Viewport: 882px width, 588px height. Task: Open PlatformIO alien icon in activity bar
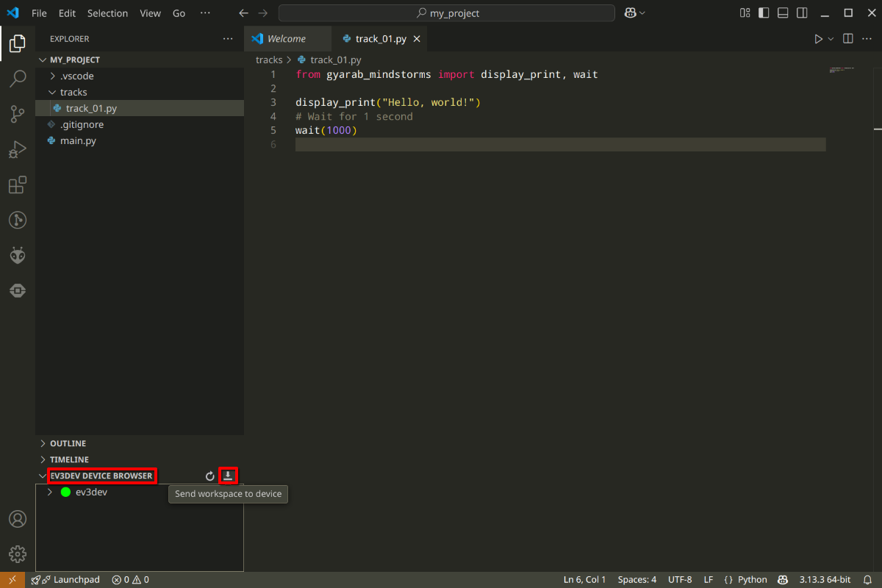[x=18, y=256]
